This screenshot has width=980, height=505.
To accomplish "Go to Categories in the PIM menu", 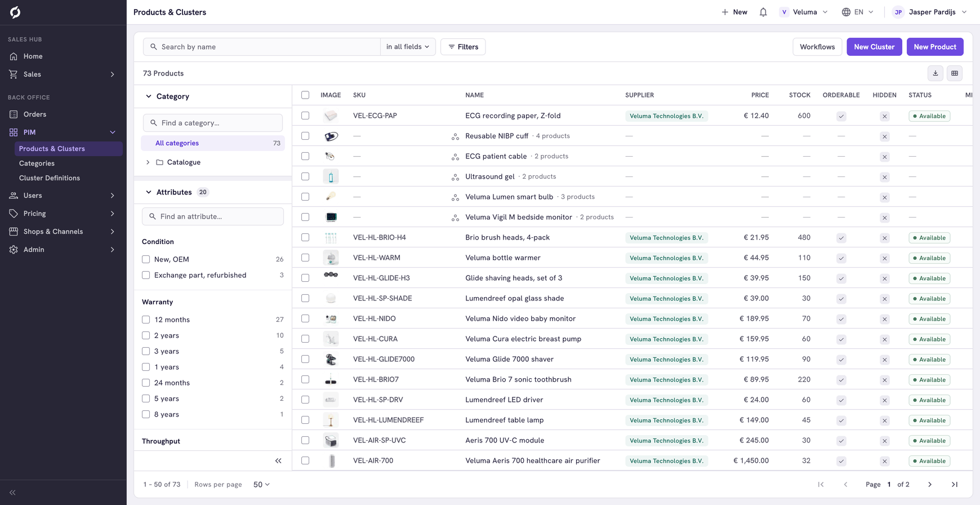I will (x=37, y=163).
